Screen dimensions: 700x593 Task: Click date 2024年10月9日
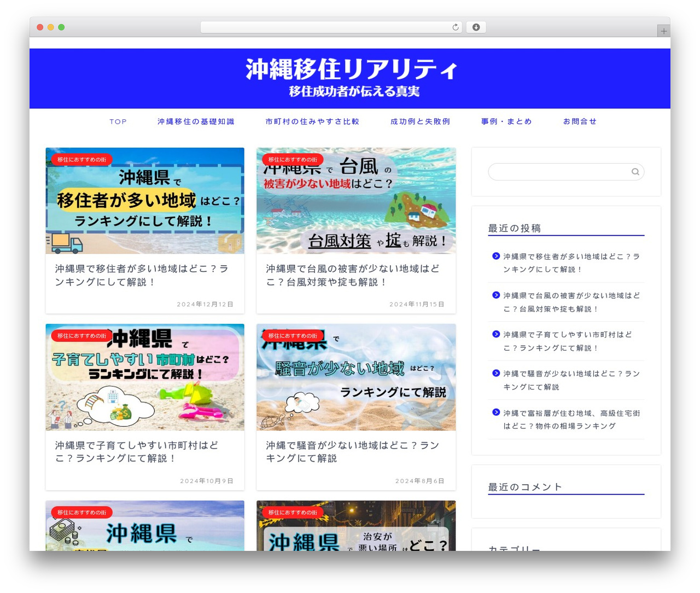[207, 481]
